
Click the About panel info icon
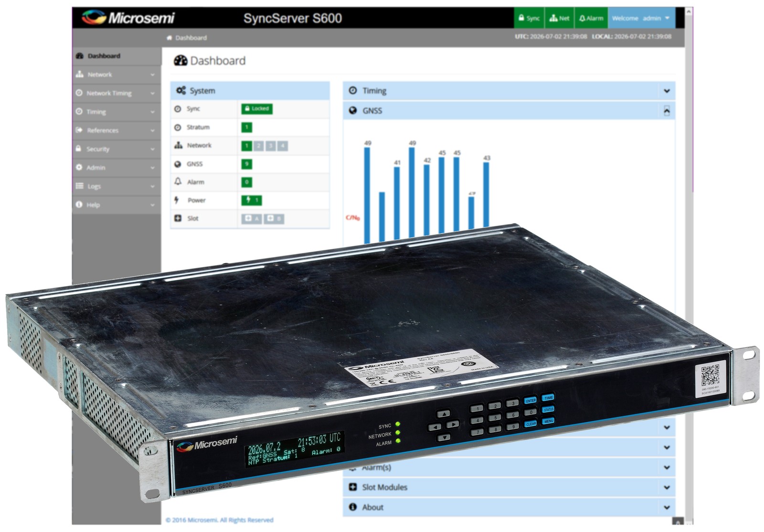[x=352, y=507]
